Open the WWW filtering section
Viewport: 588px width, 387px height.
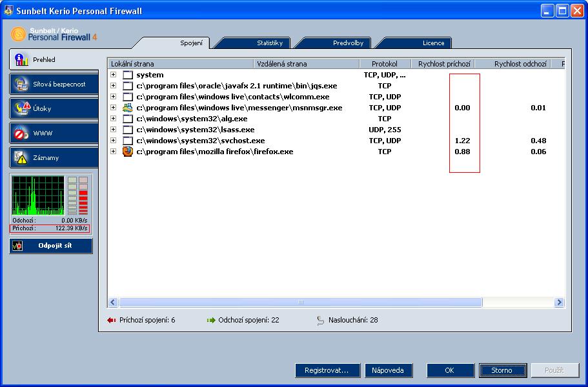pos(54,133)
